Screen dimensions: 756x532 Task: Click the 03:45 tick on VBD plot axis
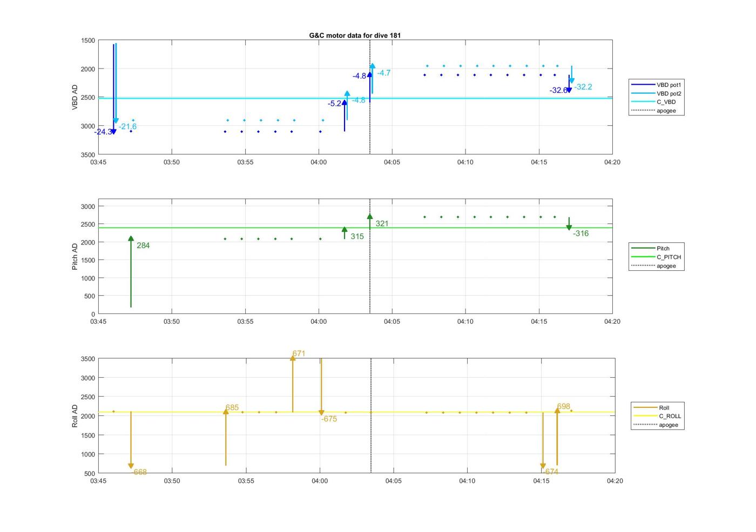[x=98, y=162]
